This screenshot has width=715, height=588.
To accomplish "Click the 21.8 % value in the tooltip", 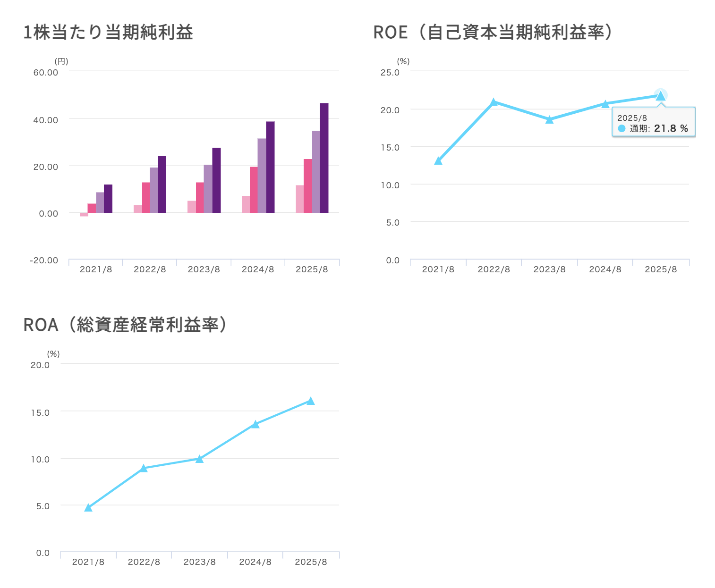I will click(x=671, y=128).
